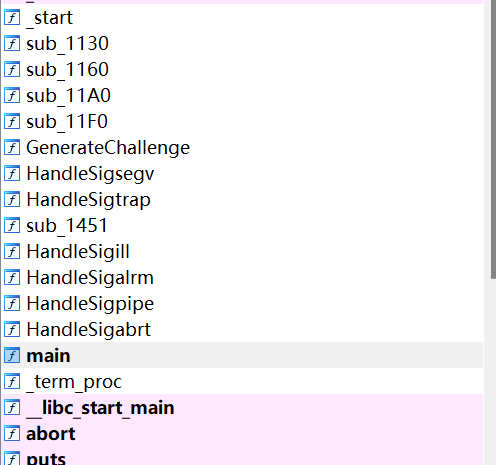Click the function icon beside _start

[12, 18]
